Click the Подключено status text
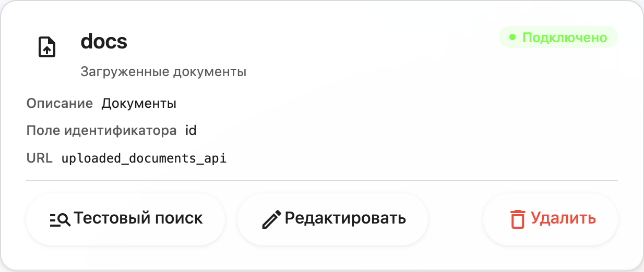Screen dimensions: 644x272 pyautogui.click(x=565, y=38)
